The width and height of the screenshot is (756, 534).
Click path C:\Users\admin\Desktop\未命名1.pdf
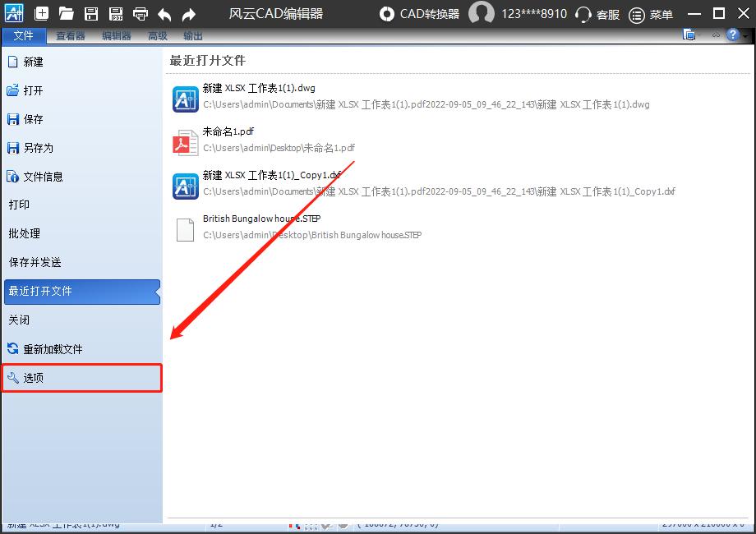click(x=279, y=148)
